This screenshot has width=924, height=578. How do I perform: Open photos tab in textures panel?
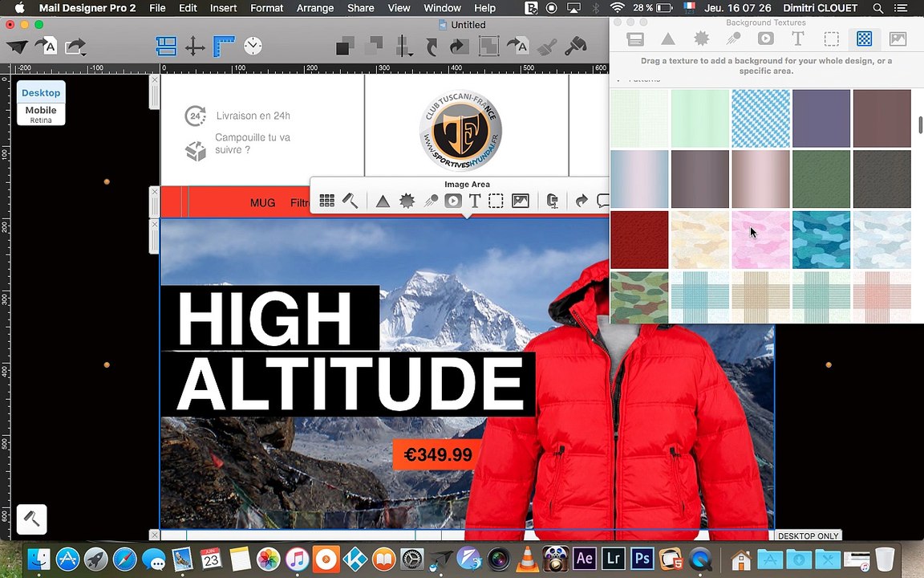pos(898,39)
